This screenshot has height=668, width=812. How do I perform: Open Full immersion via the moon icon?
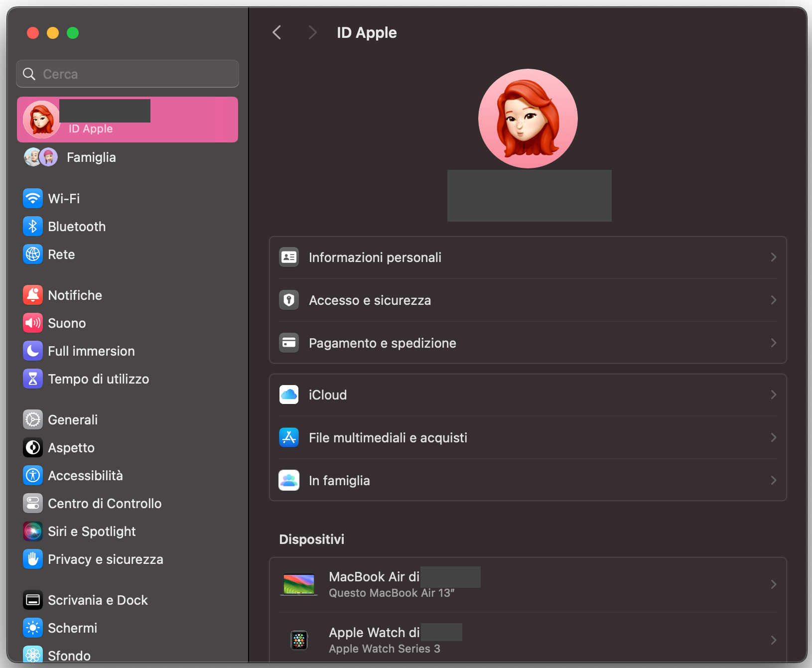(x=32, y=351)
